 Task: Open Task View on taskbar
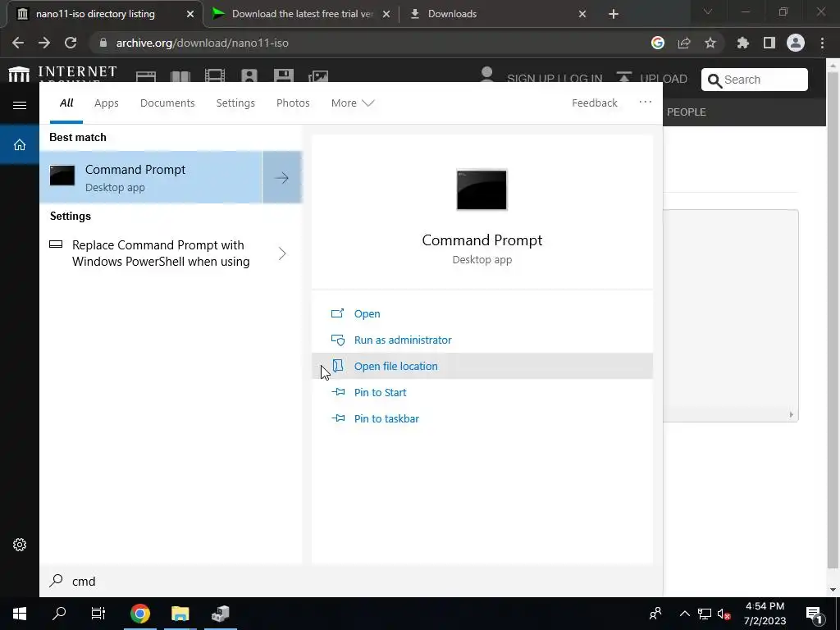(98, 614)
